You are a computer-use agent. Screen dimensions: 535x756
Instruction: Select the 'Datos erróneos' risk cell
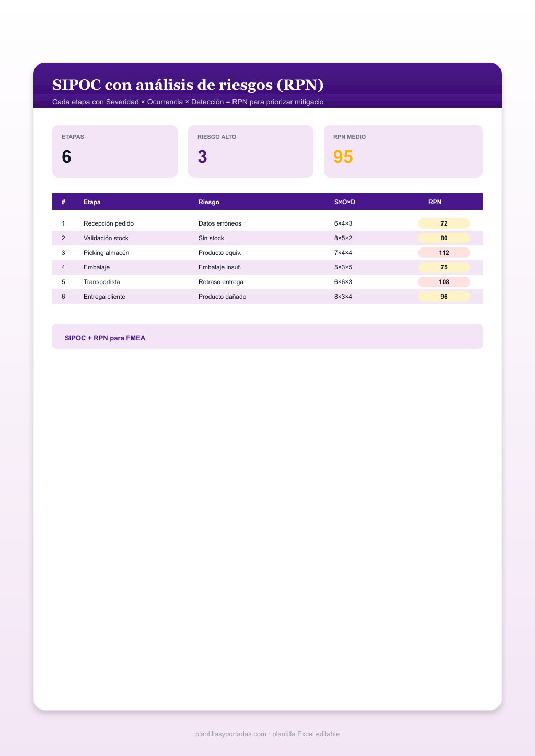[x=220, y=223]
